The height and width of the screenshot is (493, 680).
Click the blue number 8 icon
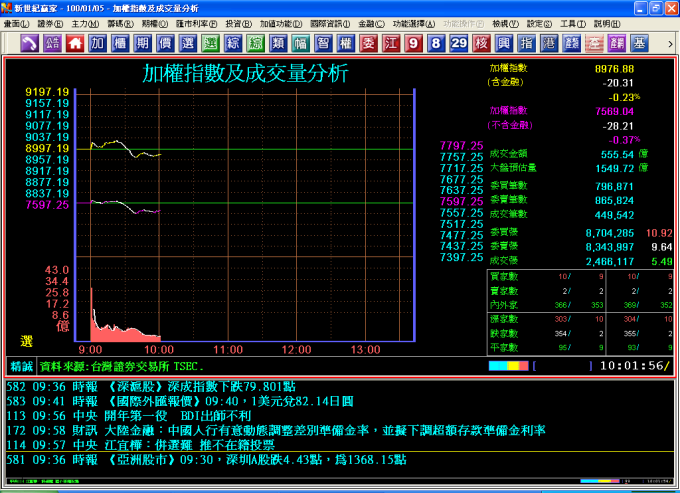coord(436,43)
